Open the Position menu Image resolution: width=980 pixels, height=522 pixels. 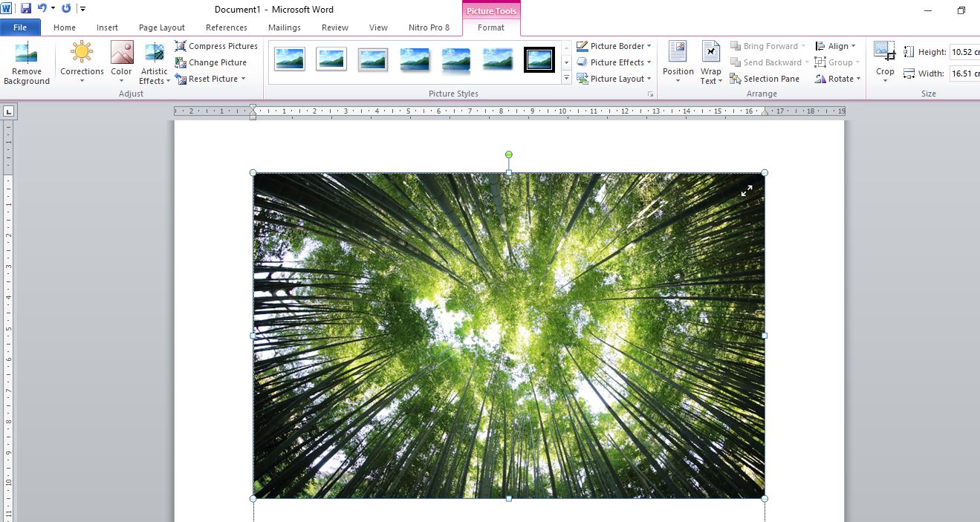678,63
